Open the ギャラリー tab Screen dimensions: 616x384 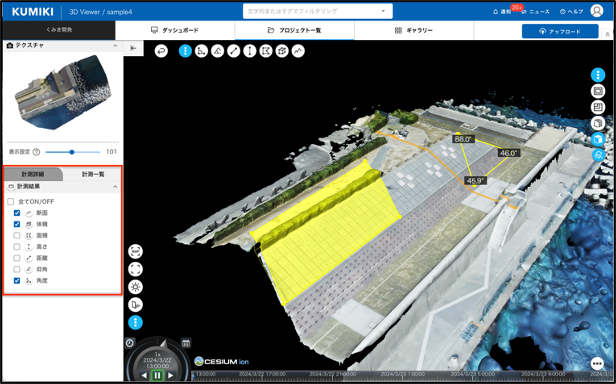[x=414, y=30]
